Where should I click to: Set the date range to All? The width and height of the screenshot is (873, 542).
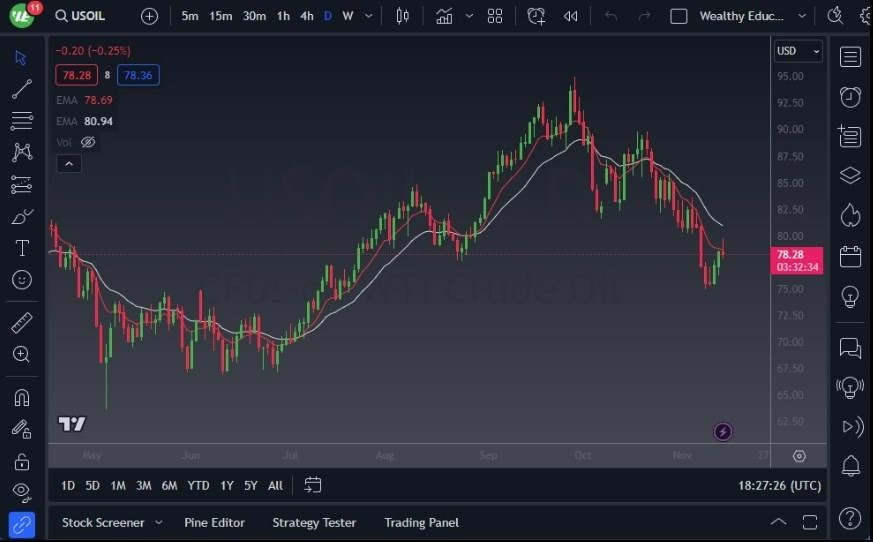tap(275, 486)
